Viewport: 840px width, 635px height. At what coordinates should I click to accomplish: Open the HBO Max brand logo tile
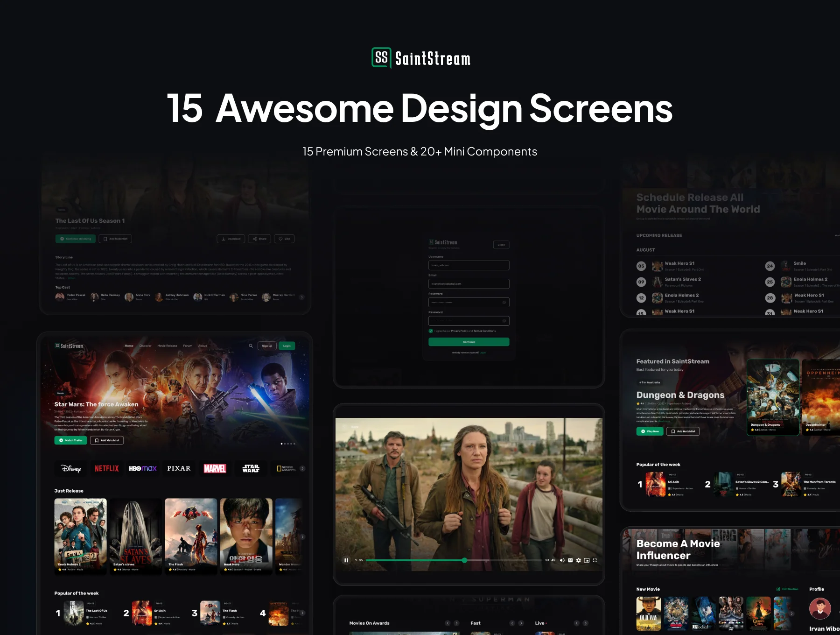[143, 468]
